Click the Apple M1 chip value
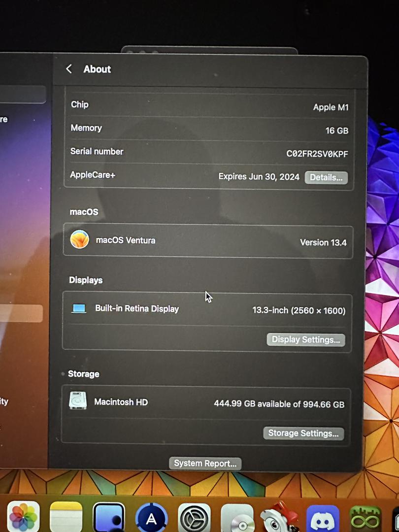Screen dimensions: 399x532 tap(331, 107)
